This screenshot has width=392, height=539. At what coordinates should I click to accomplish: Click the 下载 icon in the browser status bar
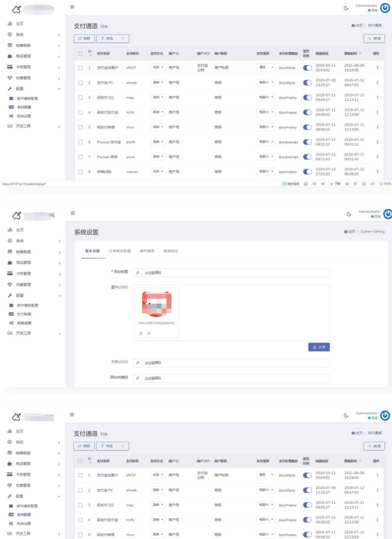click(335, 184)
